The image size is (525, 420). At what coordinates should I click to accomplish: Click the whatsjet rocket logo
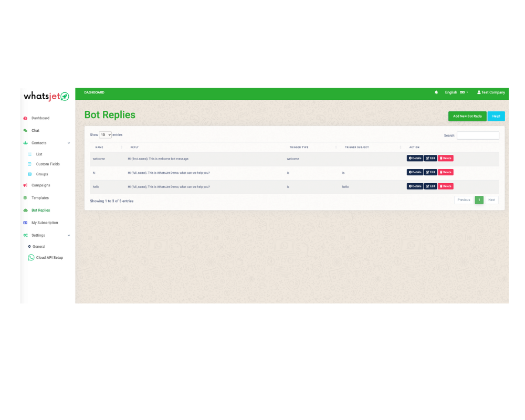(x=65, y=97)
